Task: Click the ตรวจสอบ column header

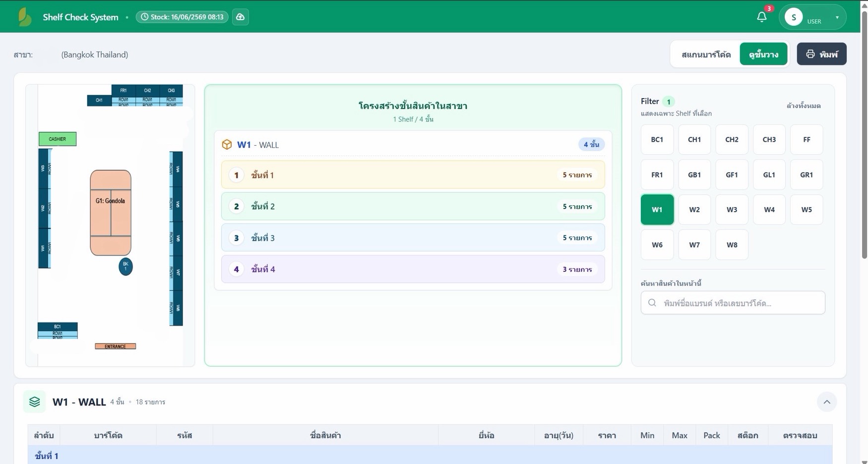Action: point(800,435)
